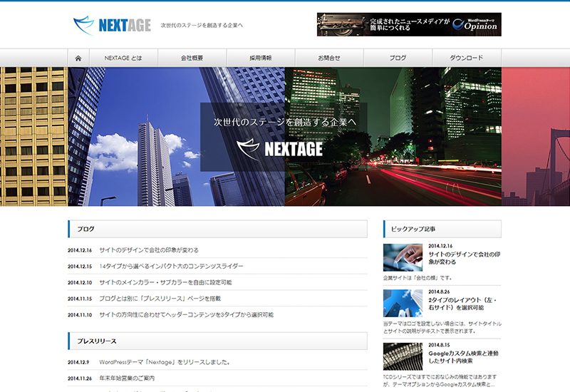Screen dimensions: 570x392
Task: Click the home icon in navigation bar
Action: tap(78, 58)
